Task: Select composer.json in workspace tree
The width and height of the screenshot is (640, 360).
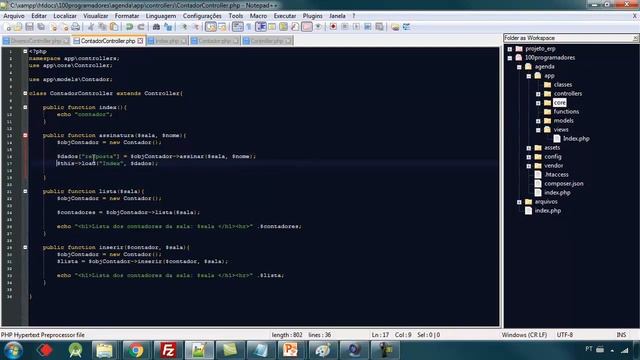Action: coord(564,183)
